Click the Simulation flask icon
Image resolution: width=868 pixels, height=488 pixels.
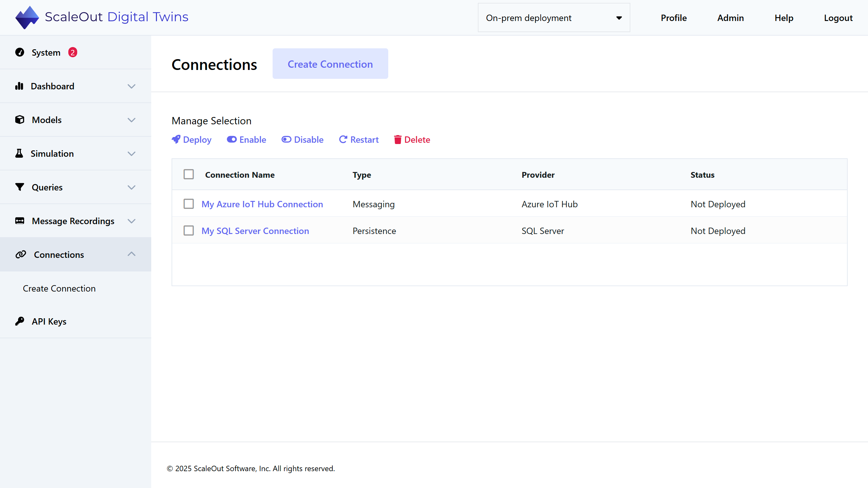point(19,154)
